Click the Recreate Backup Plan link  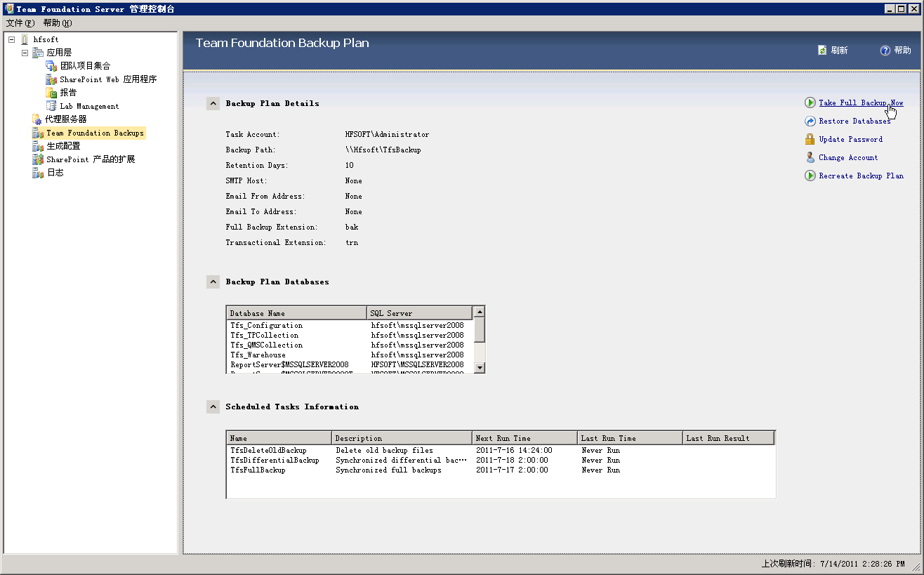click(861, 176)
